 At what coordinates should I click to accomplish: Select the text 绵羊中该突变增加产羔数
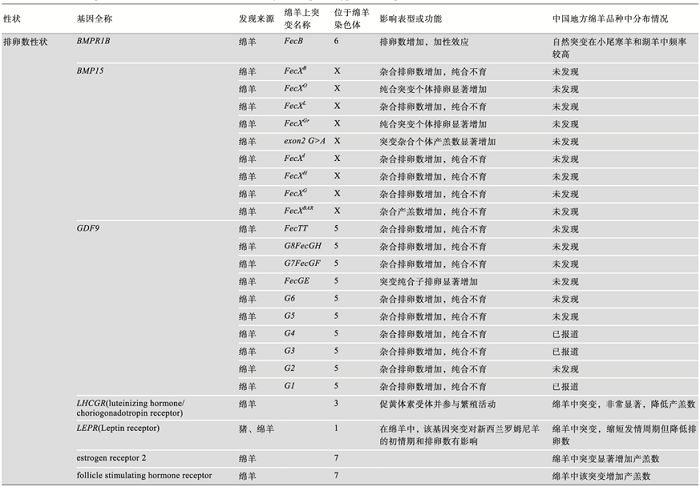click(x=601, y=476)
